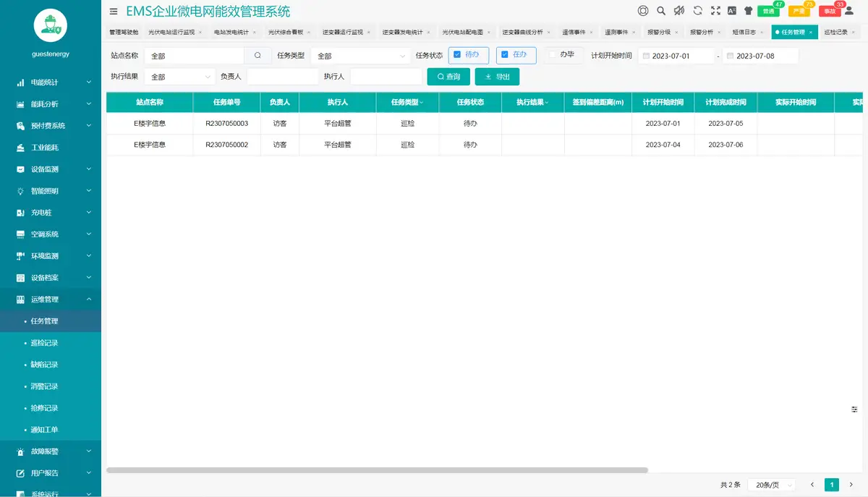868x497 pixels.
Task: Click the 查询 query button
Action: click(x=448, y=76)
